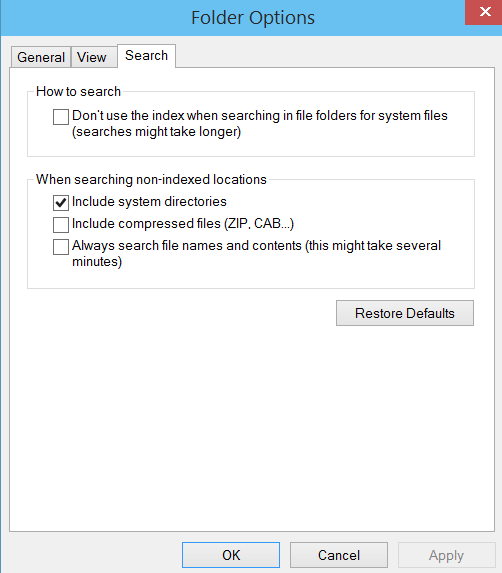Click the greyed-out Apply button
This screenshot has height=573, width=502.
pos(446,555)
